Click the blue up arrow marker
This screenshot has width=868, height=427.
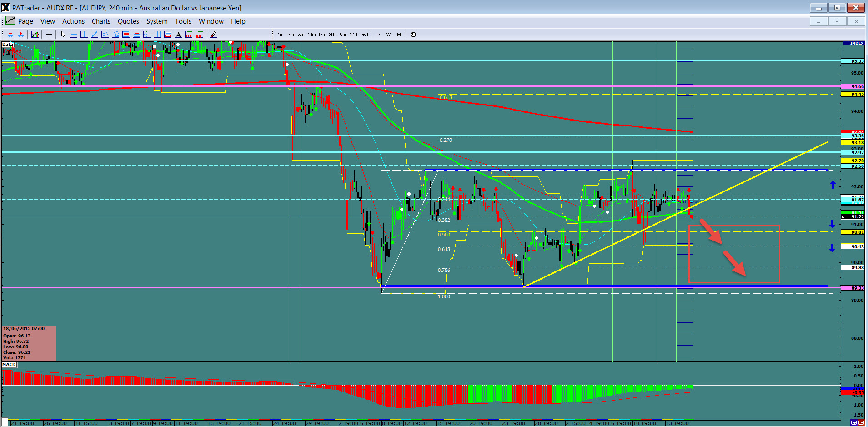[833, 184]
